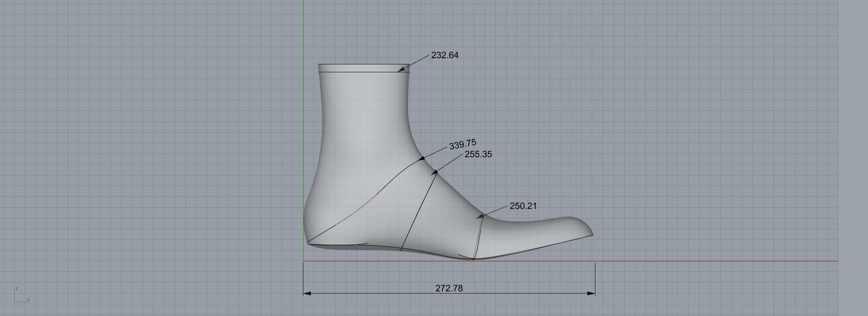Pick the arrowhead of the 255.35 leader
The height and width of the screenshot is (316, 868).
tap(434, 172)
